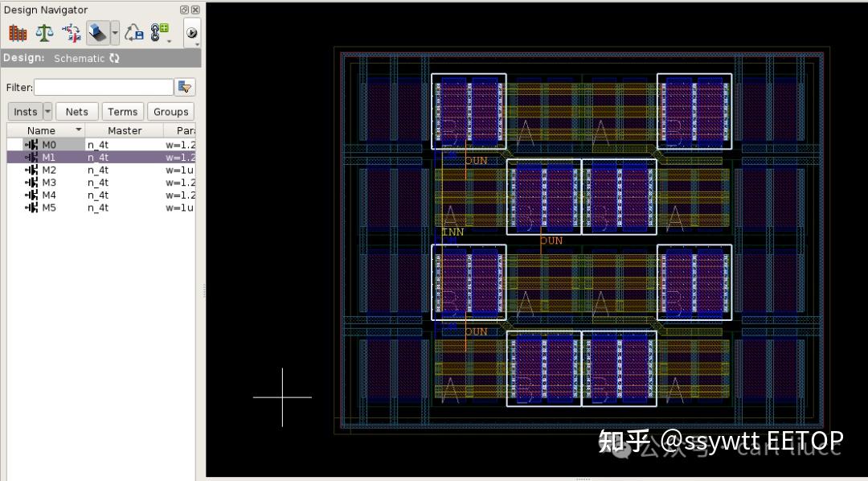Screen dimensions: 868x481
Task: Show the Groups tab contents
Action: click(170, 111)
